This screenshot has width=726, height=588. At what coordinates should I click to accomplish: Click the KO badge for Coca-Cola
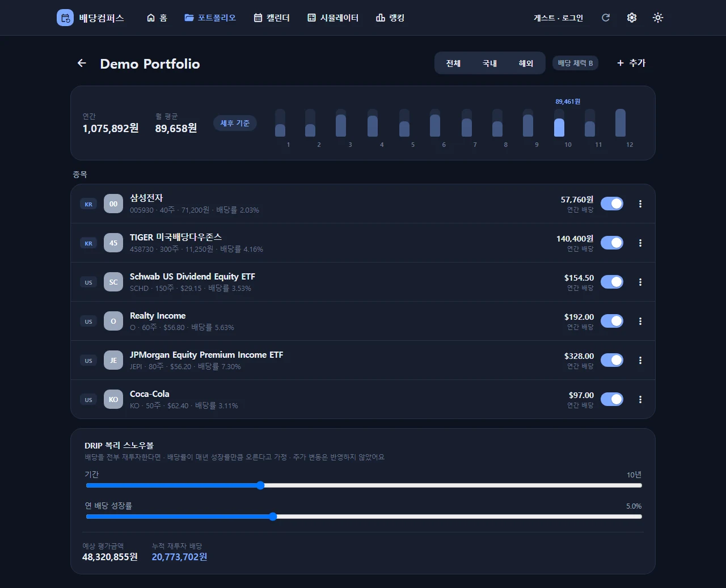coord(113,399)
